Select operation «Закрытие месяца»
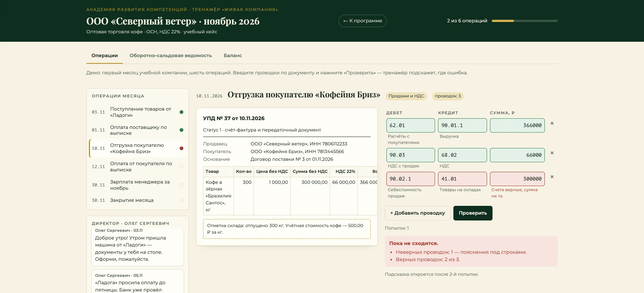Image resolution: width=644 pixels, height=293 pixels. [x=138, y=200]
